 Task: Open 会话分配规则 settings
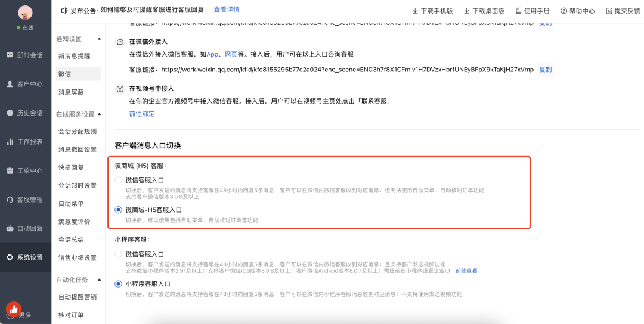(78, 131)
